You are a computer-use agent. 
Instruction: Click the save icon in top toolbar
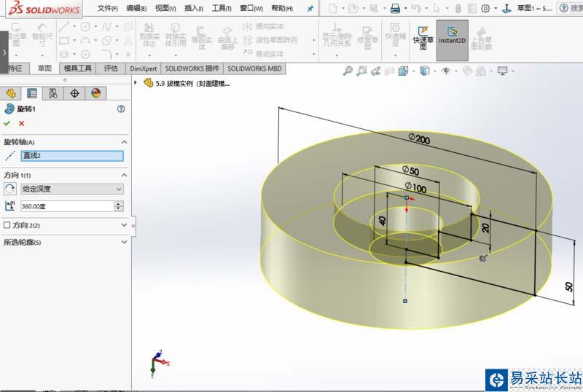374,8
